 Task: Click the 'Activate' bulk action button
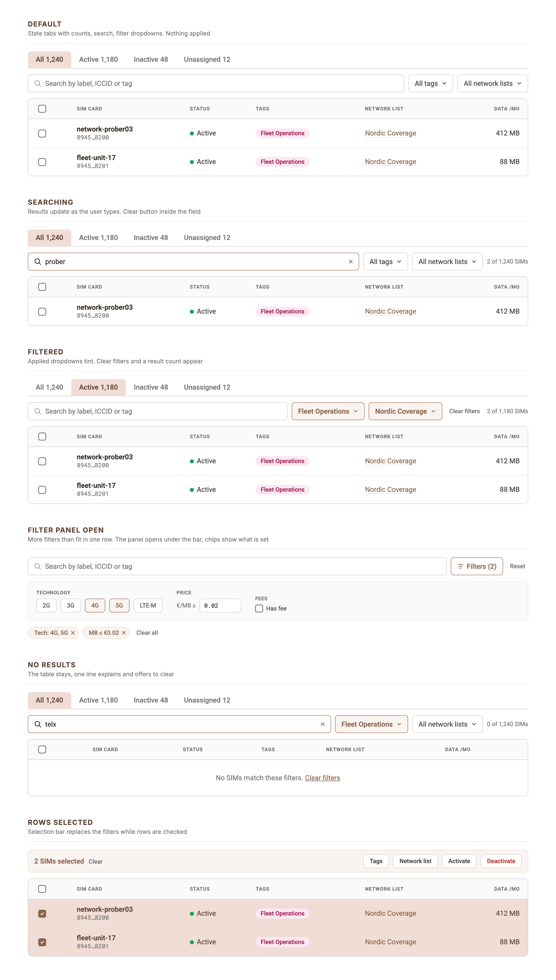pos(459,861)
